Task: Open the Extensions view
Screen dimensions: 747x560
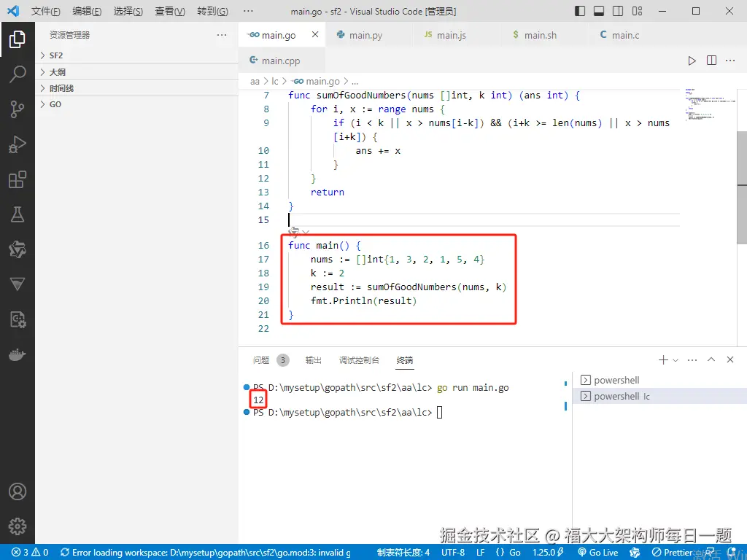Action: (x=18, y=179)
